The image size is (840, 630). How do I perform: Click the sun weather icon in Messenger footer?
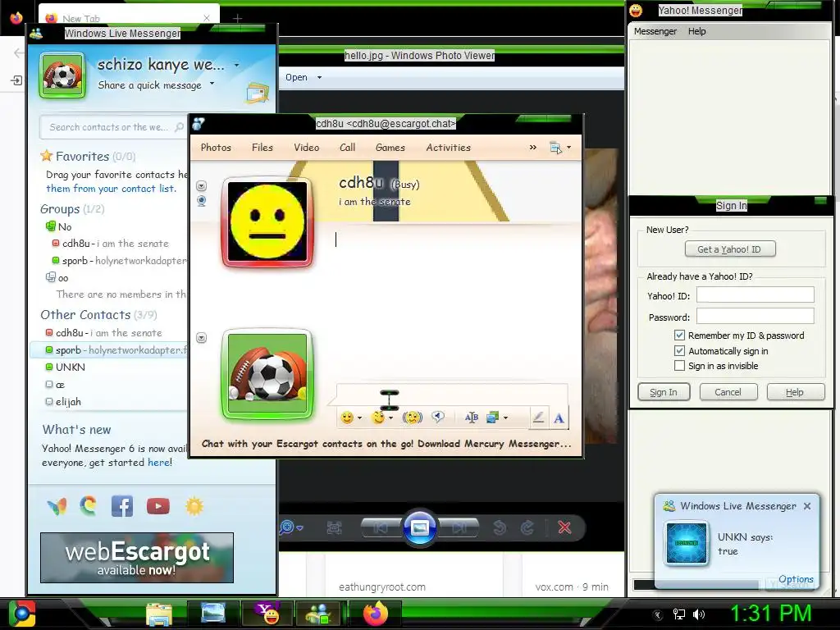[194, 506]
